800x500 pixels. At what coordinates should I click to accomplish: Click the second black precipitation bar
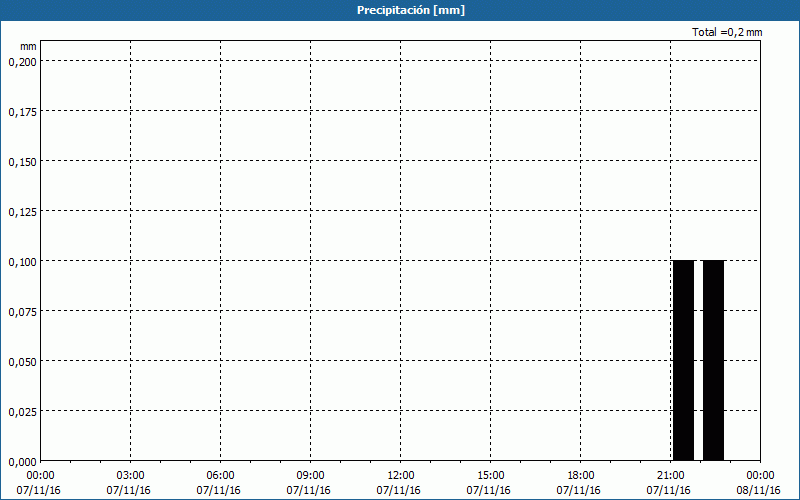tap(713, 359)
